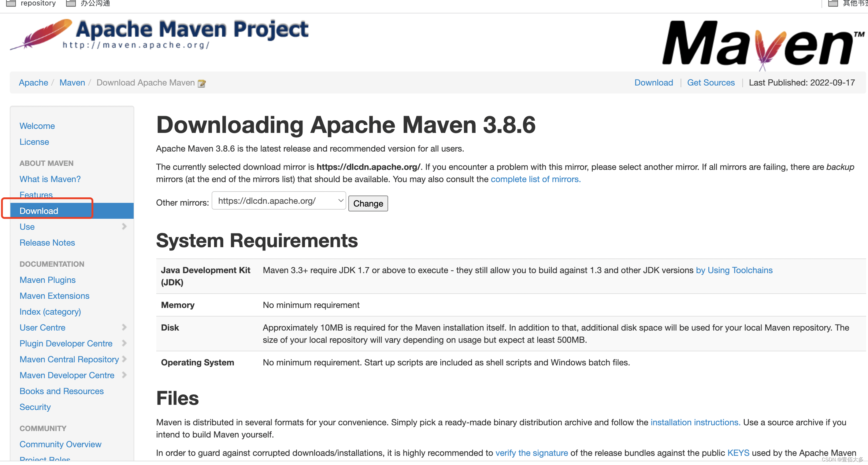Viewport: 868px width, 465px height.
Task: Click the Apache feather logo banner
Action: 158,34
